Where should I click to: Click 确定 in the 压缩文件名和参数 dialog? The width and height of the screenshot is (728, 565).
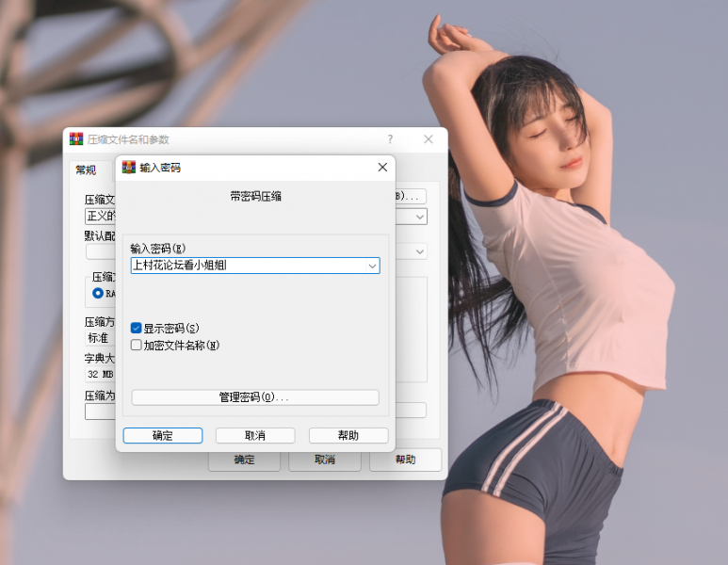244,460
